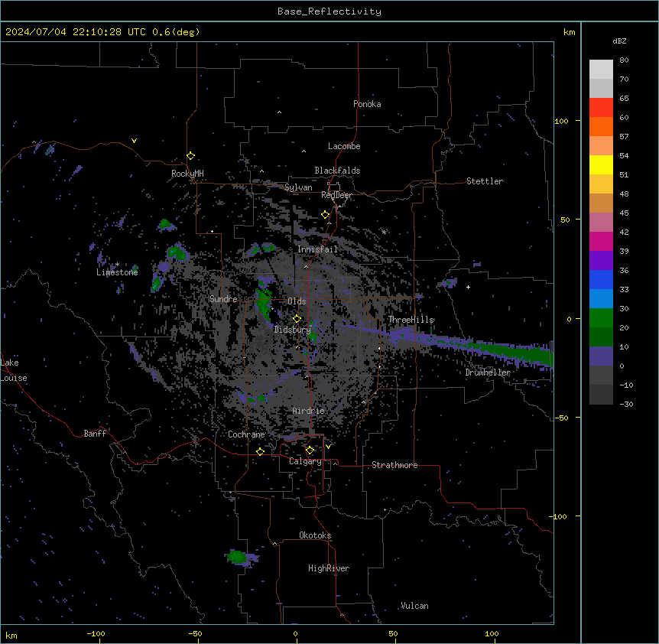Click the ThreeHills label
659x644 pixels.
[x=411, y=320]
